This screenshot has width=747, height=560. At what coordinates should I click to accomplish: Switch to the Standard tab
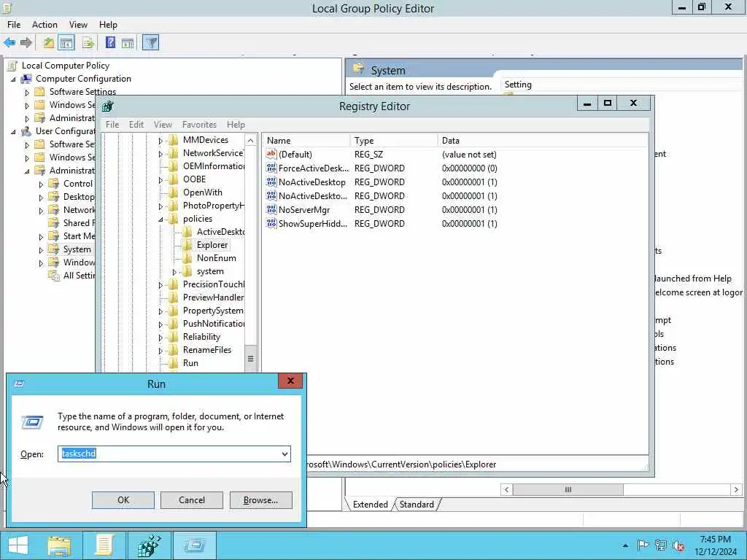pyautogui.click(x=417, y=505)
